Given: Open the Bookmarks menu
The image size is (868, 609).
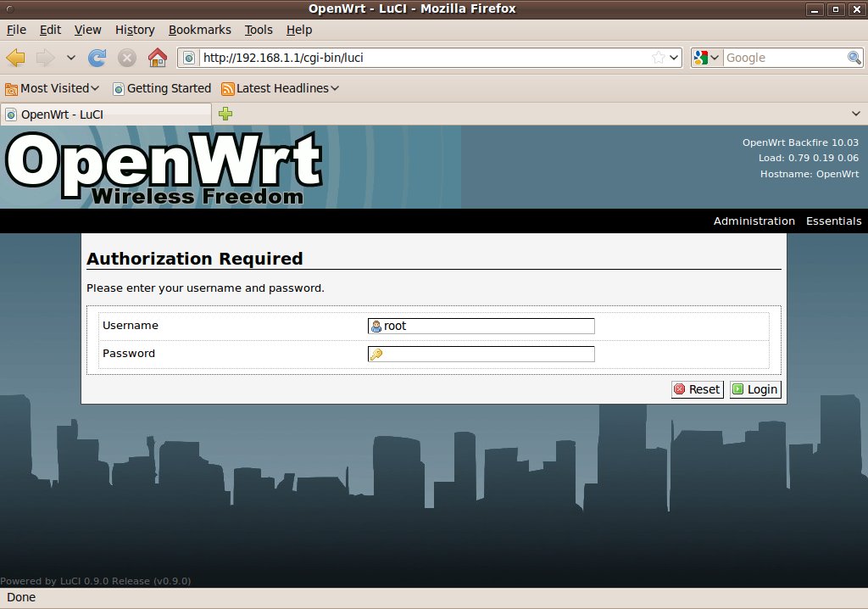Looking at the screenshot, I should click(x=199, y=30).
